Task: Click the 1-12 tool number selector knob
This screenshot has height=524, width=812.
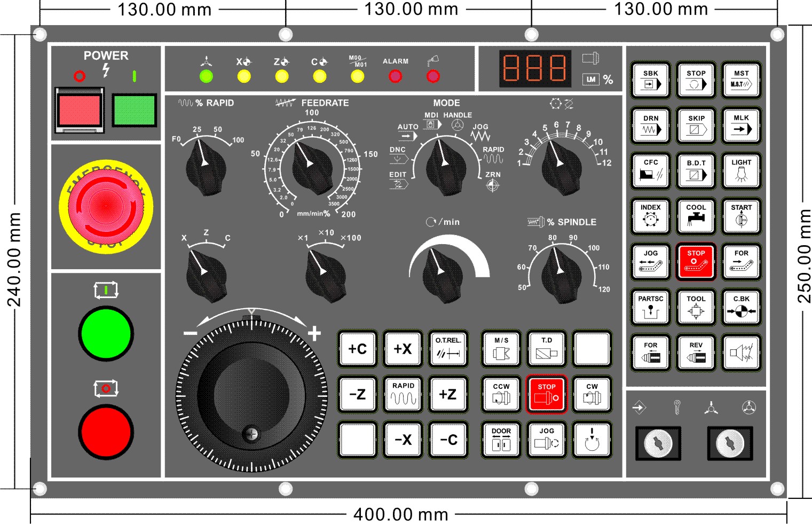Action: tap(562, 167)
